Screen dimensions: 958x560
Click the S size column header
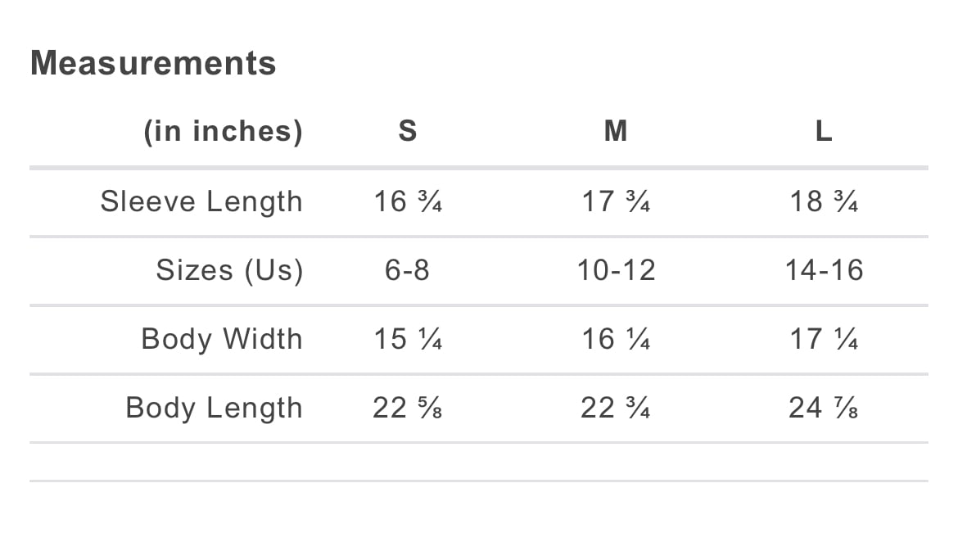coord(407,131)
